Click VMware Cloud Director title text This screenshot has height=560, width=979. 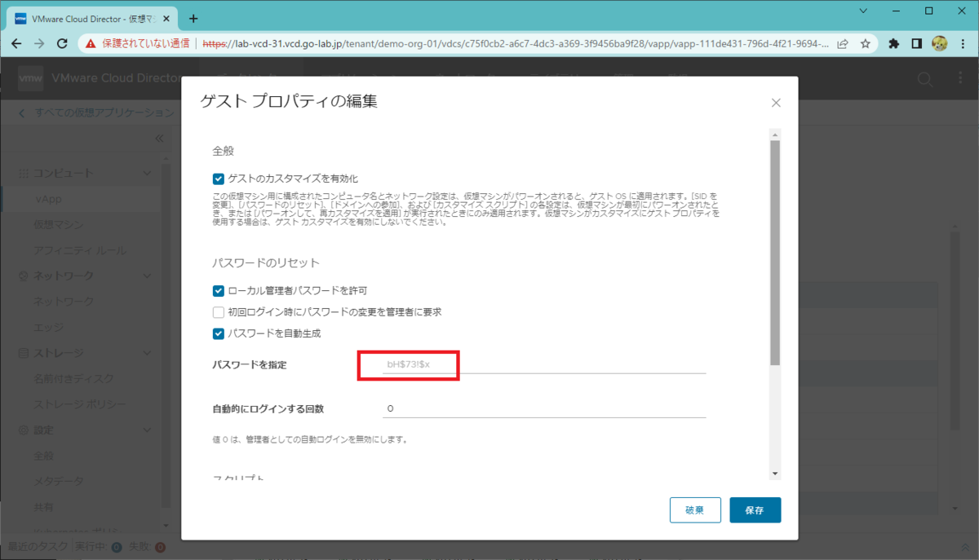tap(115, 78)
